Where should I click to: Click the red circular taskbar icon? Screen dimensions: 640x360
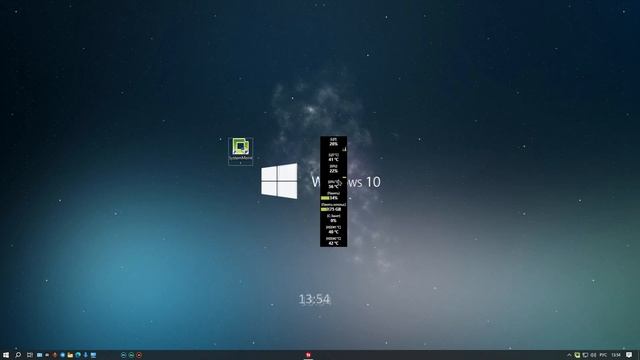139,355
